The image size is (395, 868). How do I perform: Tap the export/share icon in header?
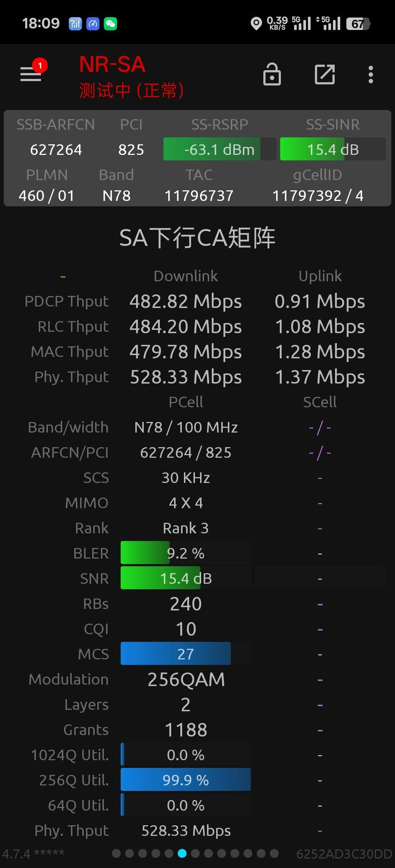click(x=325, y=75)
